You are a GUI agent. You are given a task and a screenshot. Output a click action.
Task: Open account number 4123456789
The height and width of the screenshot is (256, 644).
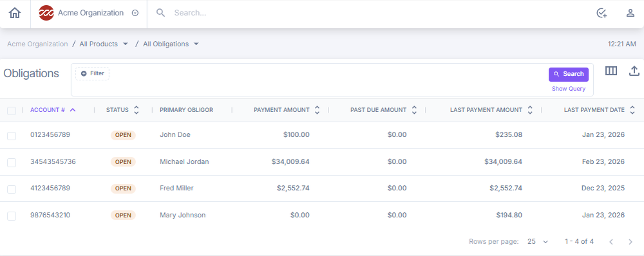point(50,188)
